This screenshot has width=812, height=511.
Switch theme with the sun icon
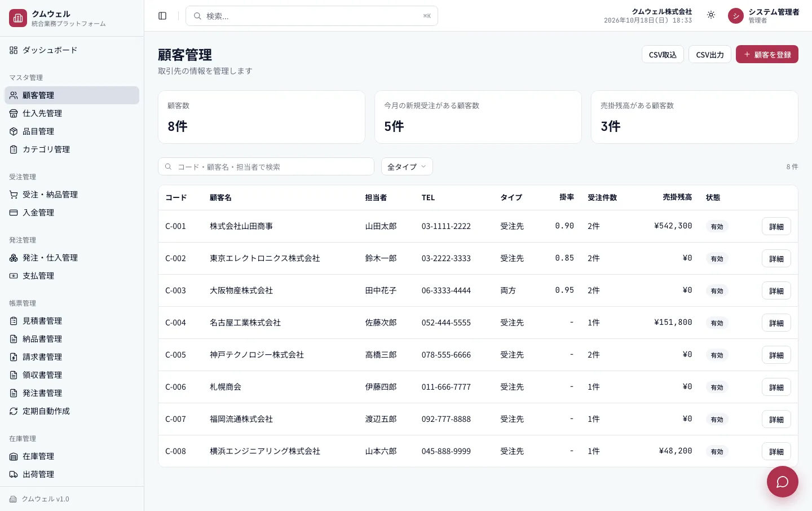tap(711, 15)
